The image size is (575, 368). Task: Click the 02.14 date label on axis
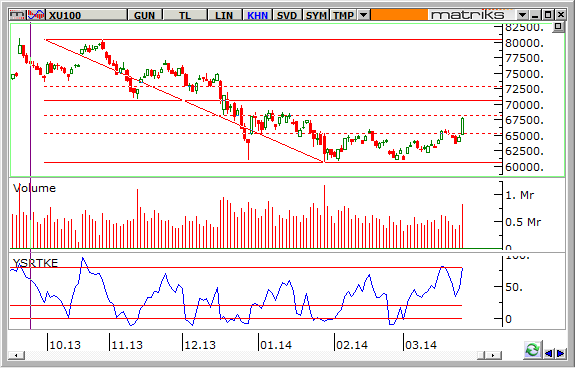(x=352, y=345)
